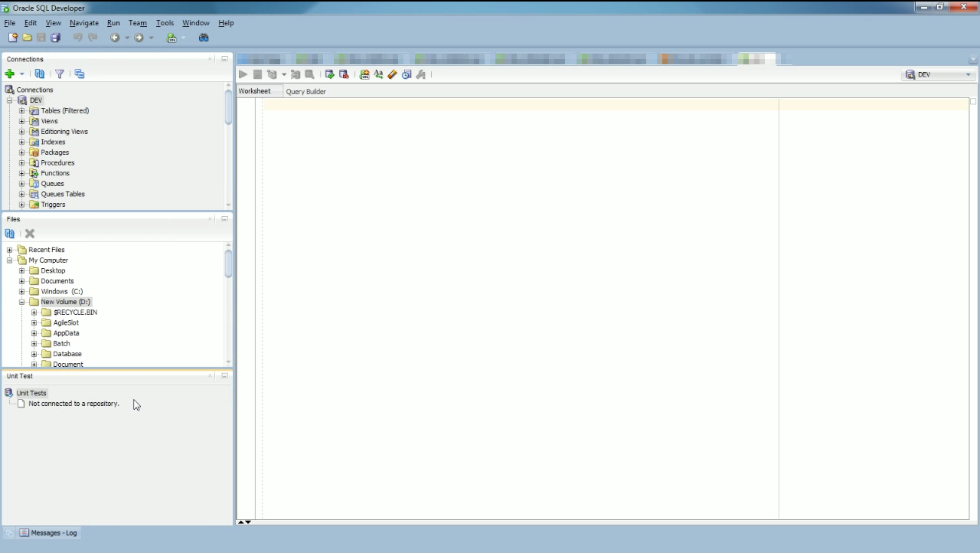Open the editor tab list dropdown
Image resolution: width=980 pixels, height=553 pixels.
point(973,60)
